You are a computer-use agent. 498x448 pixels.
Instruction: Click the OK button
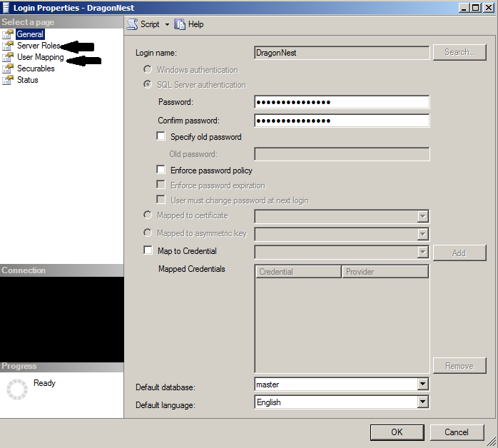[397, 432]
